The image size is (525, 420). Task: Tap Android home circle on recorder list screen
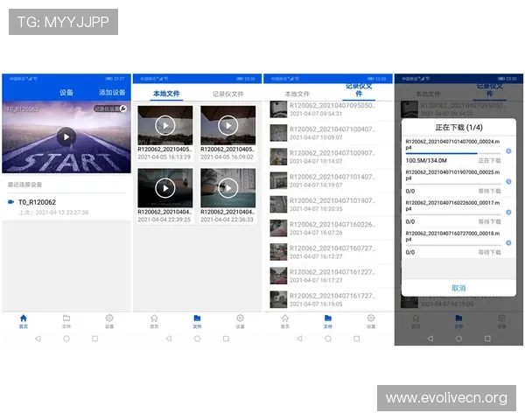[x=328, y=339]
